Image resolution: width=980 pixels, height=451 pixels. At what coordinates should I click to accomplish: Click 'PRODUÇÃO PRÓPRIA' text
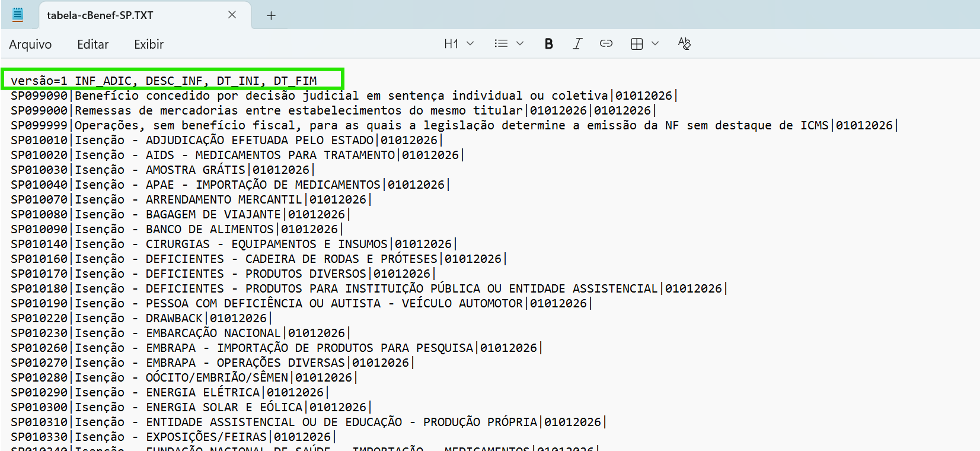coord(480,422)
